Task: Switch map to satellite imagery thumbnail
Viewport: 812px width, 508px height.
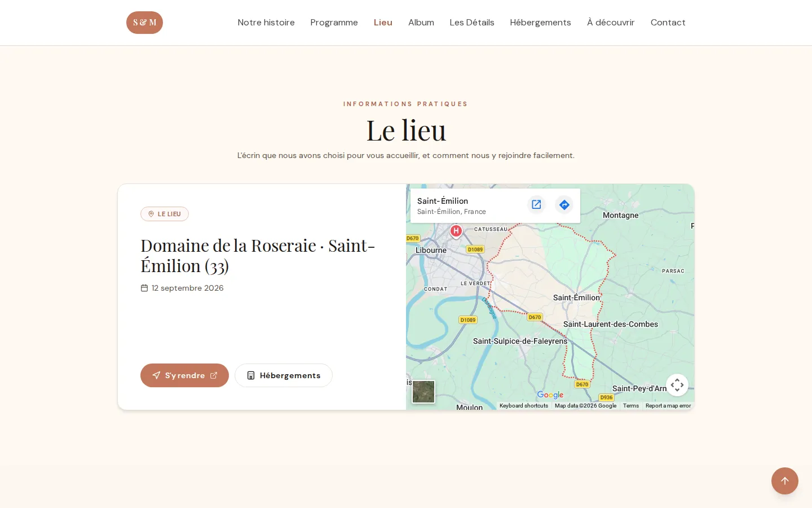Action: point(423,392)
